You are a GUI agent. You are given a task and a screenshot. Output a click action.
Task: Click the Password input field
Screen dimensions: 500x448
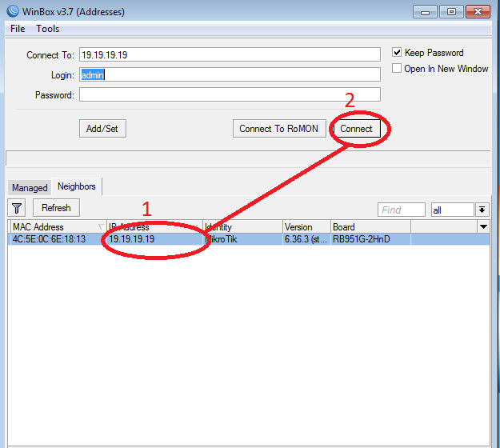coord(230,94)
